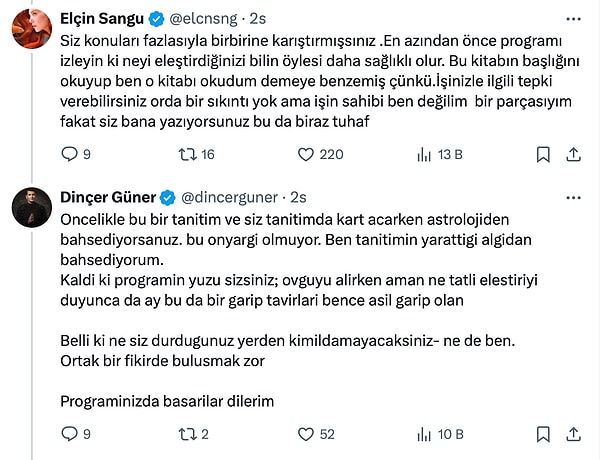Open more options on Dinçer Güner's tweet

coord(574,196)
